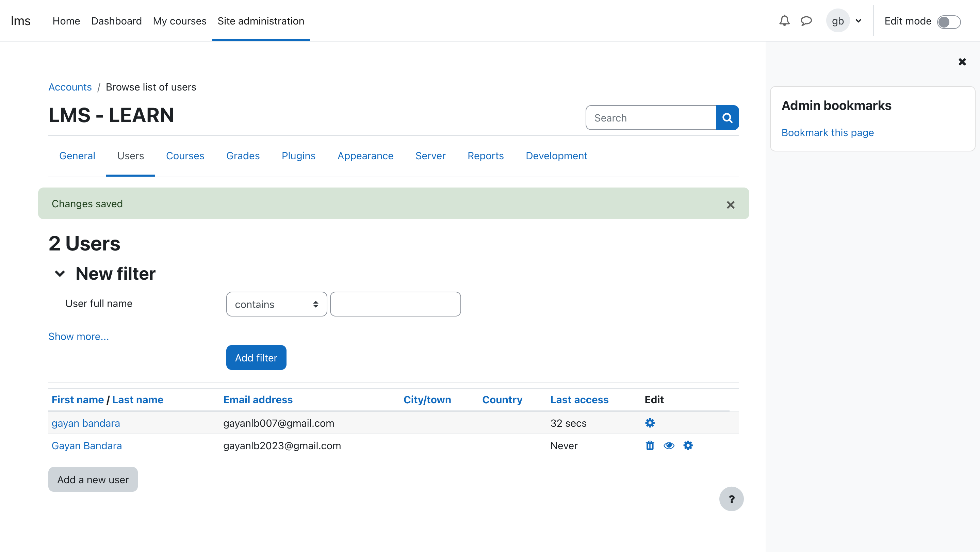Viewport: 980px width, 552px height.
Task: Click the Show more filter options link
Action: click(x=78, y=336)
